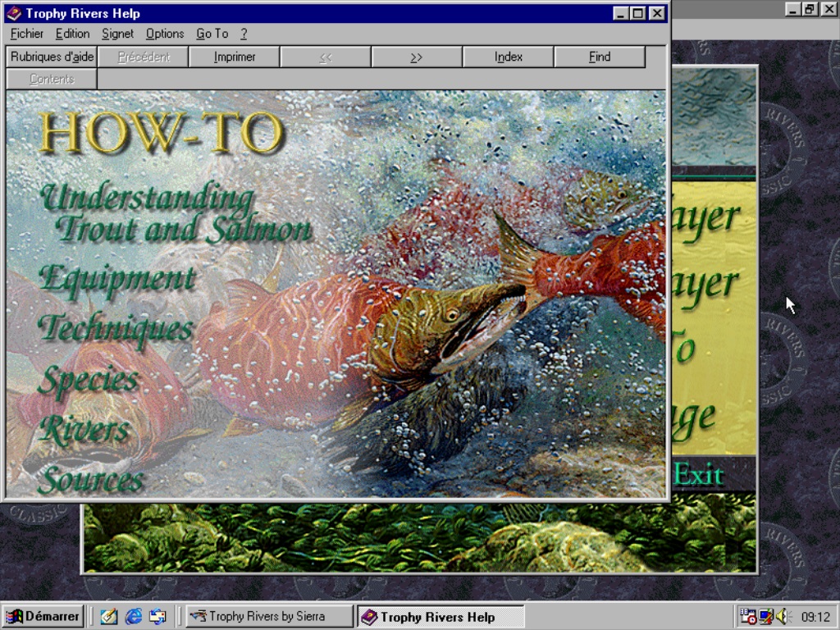Viewport: 840px width, 630px height.
Task: Open the Démarrer start menu
Action: tap(43, 617)
